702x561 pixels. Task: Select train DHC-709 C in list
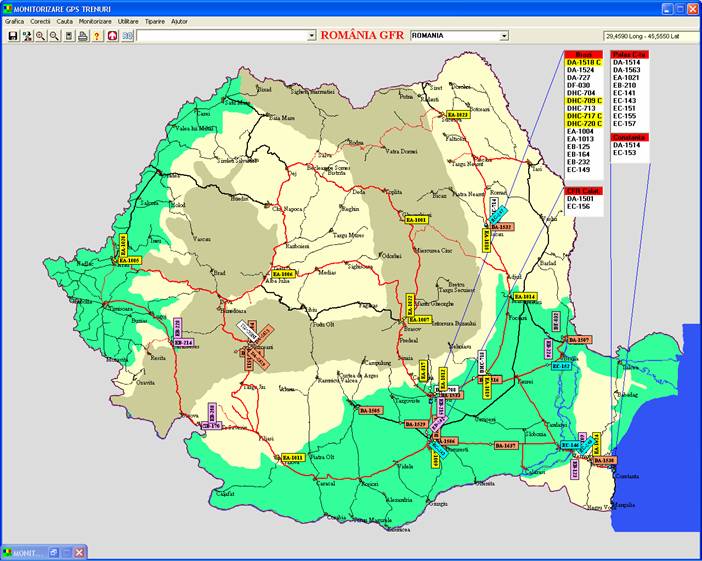click(x=584, y=101)
